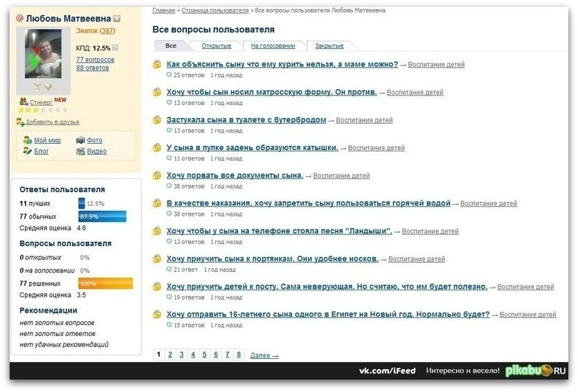The height and width of the screenshot is (392, 578).
Task: Switch to the Закрытые tab
Action: 329,46
